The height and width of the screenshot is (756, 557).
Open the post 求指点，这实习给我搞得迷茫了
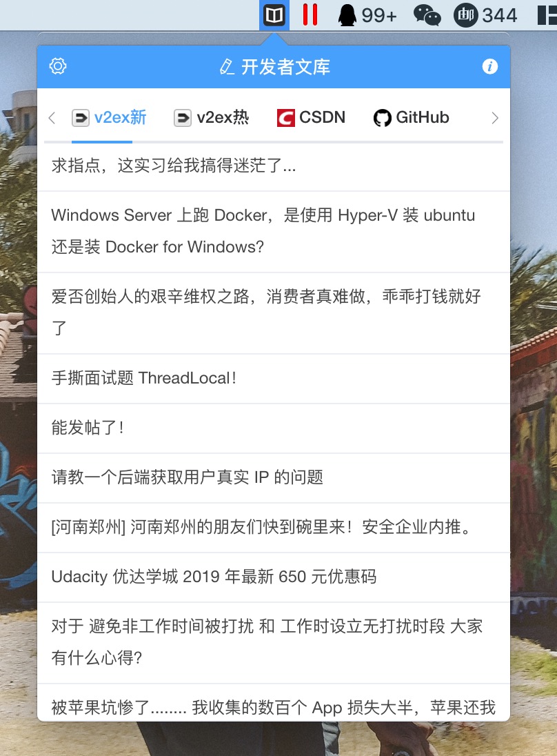click(x=273, y=166)
